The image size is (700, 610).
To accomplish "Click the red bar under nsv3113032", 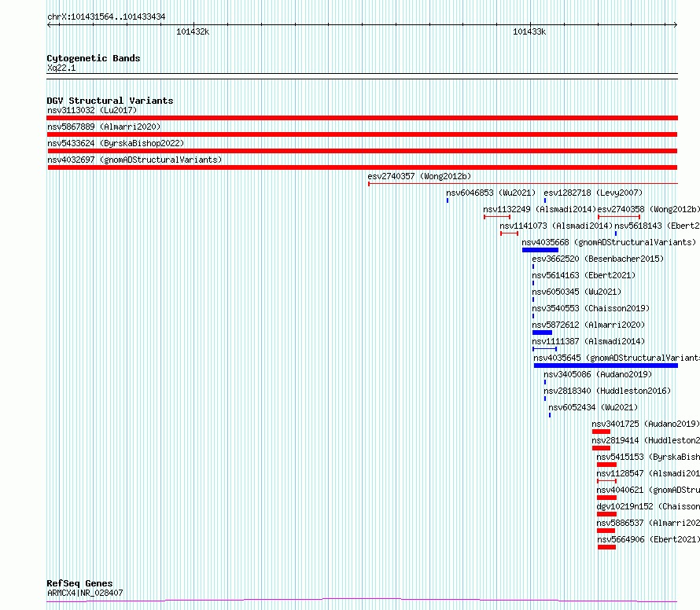I will click(362, 118).
